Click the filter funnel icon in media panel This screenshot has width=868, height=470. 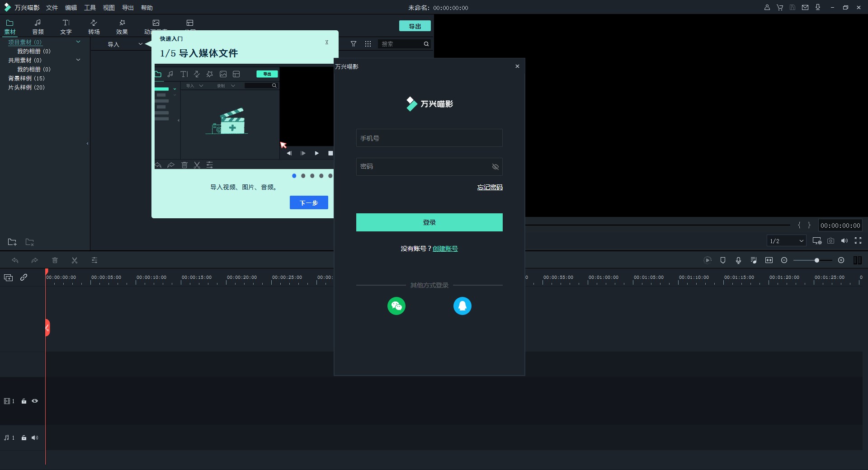354,44
